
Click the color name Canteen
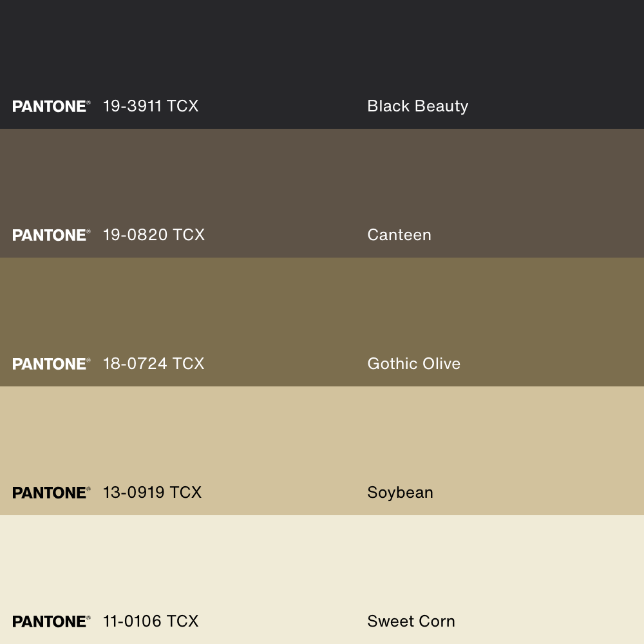pyautogui.click(x=399, y=235)
